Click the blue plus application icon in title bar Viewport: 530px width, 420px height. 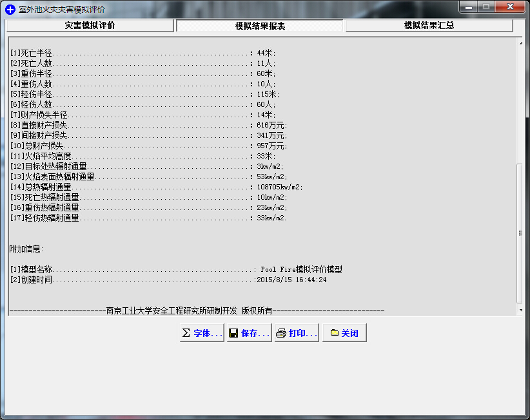[x=10, y=10]
